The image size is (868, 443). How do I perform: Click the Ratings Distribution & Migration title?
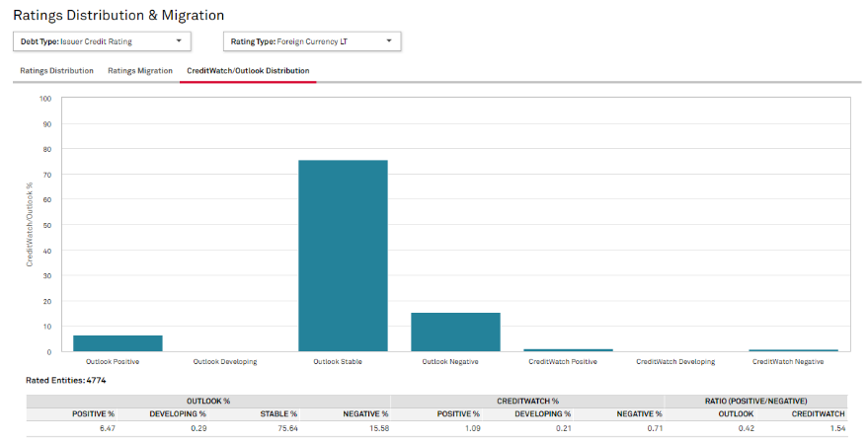(x=118, y=15)
